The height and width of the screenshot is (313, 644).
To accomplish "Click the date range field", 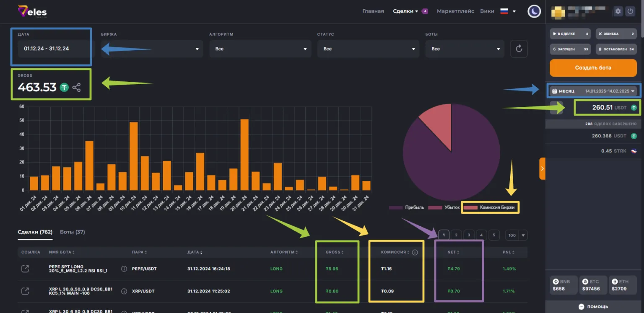I will [x=51, y=49].
